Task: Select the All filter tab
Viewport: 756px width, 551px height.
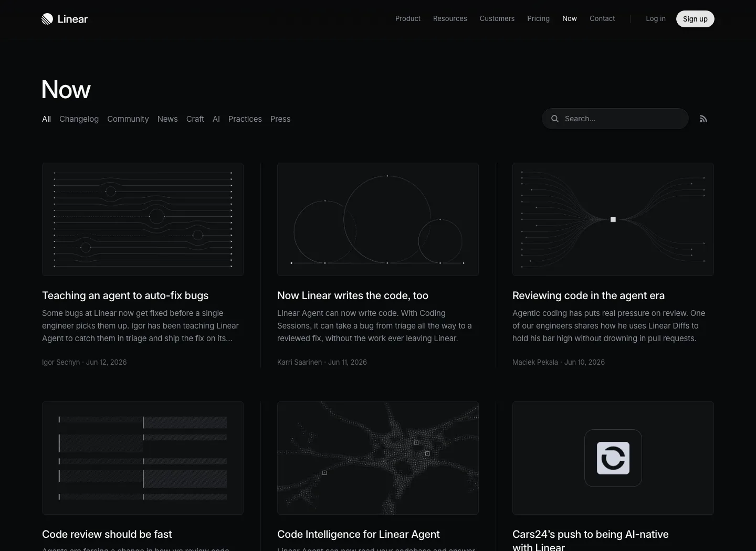Action: [47, 119]
